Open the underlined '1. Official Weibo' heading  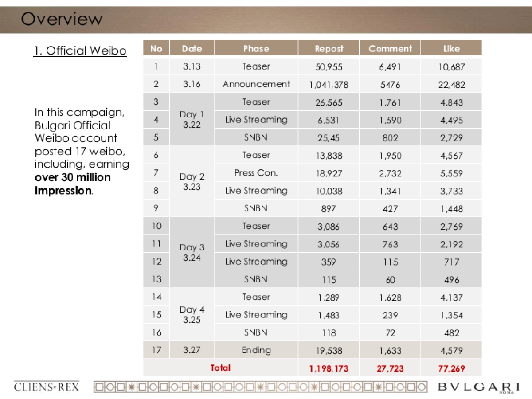(80, 51)
